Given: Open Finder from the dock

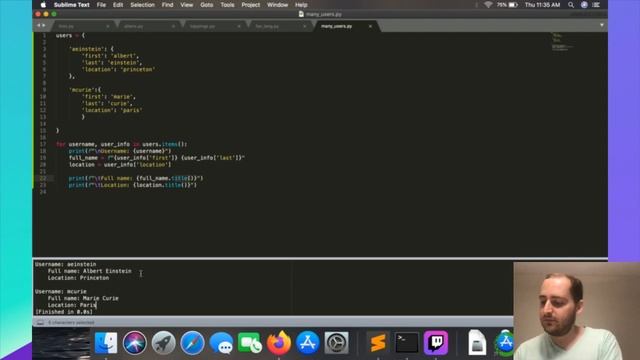Looking at the screenshot, I should (x=106, y=342).
